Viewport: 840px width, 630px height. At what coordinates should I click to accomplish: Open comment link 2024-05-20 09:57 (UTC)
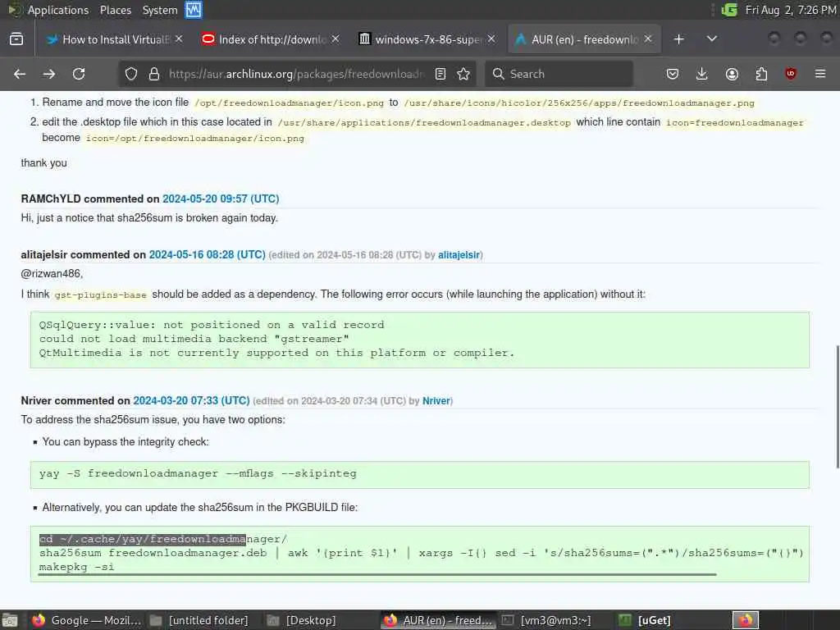[221, 199]
